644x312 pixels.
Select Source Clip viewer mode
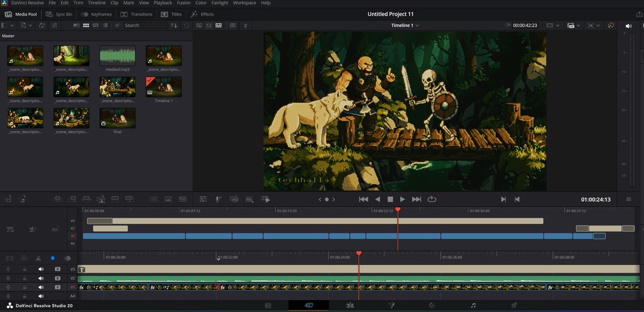tap(199, 25)
